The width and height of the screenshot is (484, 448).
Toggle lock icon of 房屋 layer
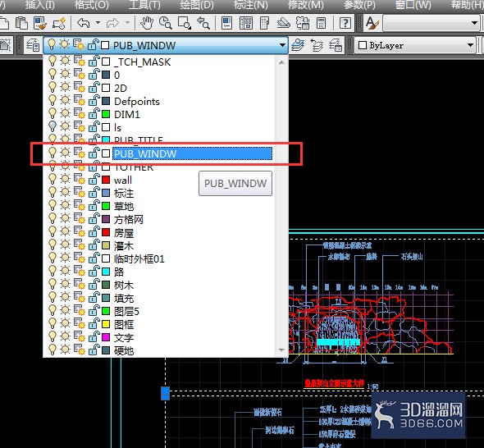click(x=94, y=232)
